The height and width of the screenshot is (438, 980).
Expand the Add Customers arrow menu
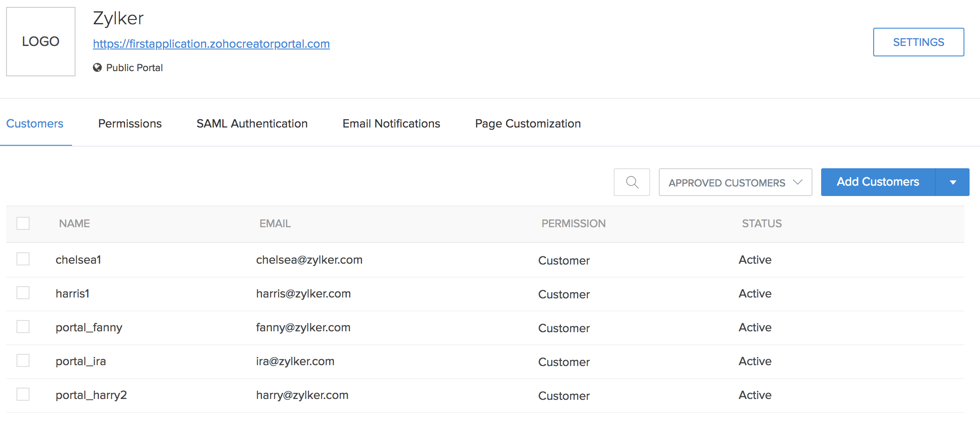[953, 183]
